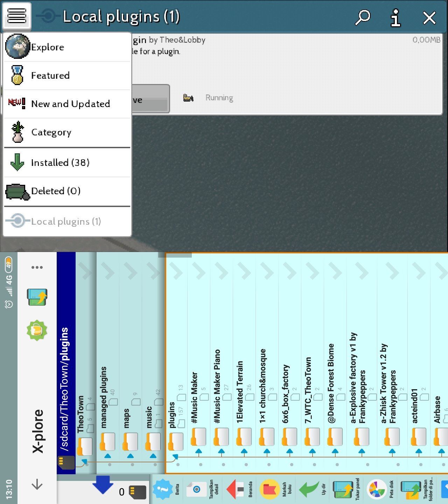Expand @Dense Forest Biome triangle
448x504 pixels.
click(335, 451)
